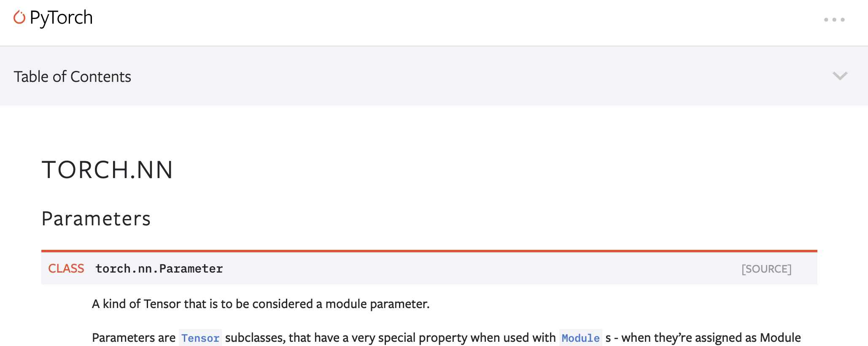Click the PyTorch wordmark in the header

coord(62,17)
